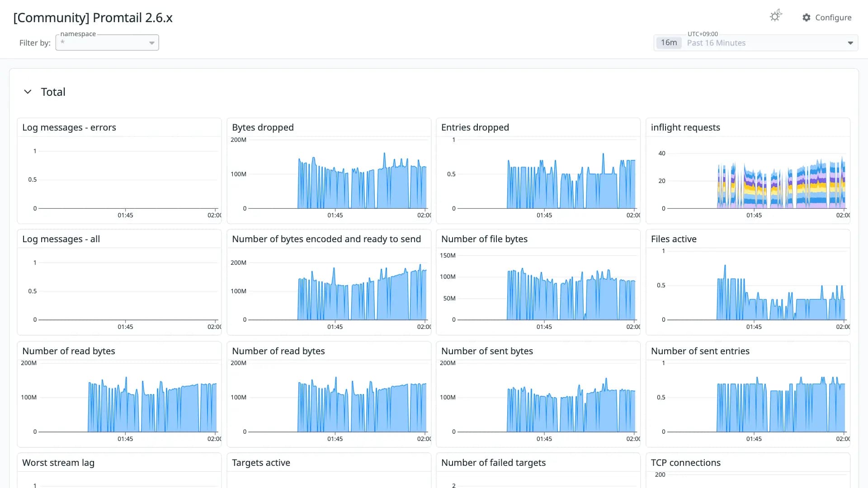
Task: Select the Bytes dropped widget title
Action: (263, 127)
